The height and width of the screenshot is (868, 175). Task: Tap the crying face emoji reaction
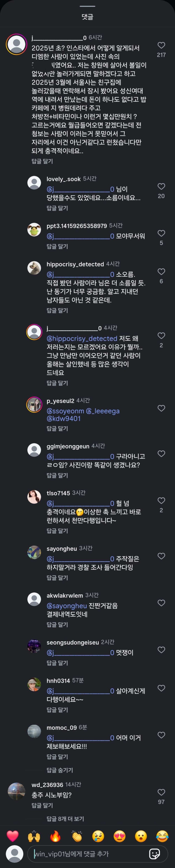[98, 836]
